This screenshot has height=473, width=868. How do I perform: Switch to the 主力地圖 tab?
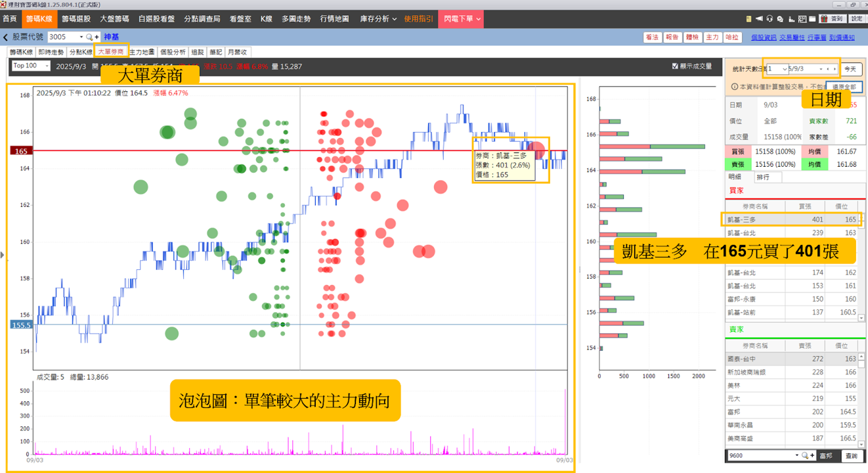click(142, 51)
